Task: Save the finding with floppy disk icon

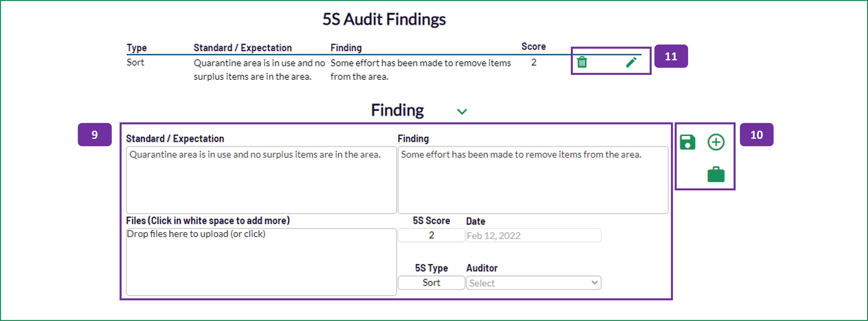Action: pyautogui.click(x=687, y=142)
